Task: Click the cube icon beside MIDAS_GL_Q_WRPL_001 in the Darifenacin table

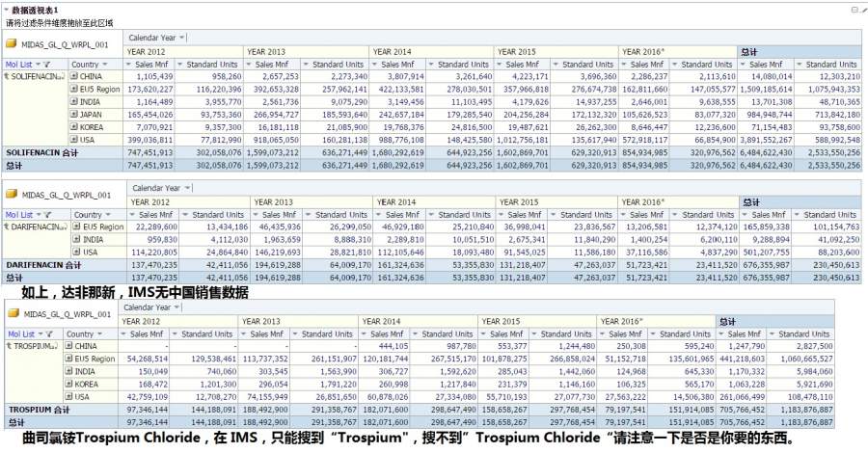Action: (x=12, y=194)
